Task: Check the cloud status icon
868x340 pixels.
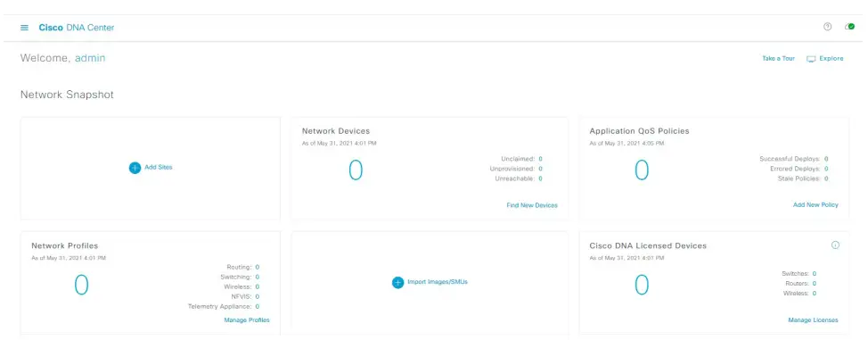Action: click(x=850, y=27)
